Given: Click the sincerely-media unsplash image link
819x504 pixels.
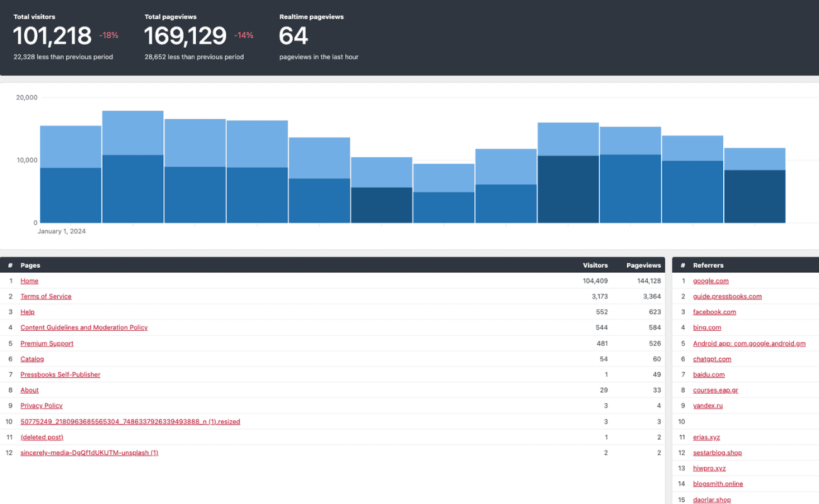Looking at the screenshot, I should pos(89,453).
